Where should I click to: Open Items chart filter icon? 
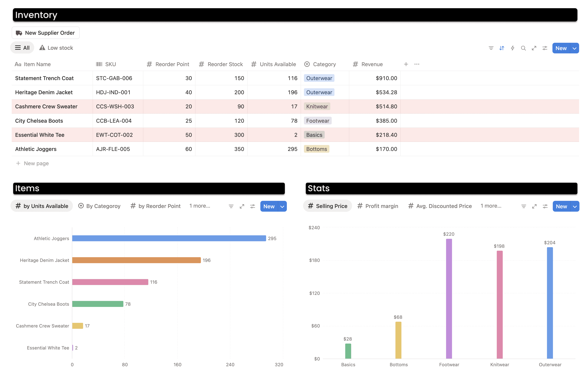point(231,206)
